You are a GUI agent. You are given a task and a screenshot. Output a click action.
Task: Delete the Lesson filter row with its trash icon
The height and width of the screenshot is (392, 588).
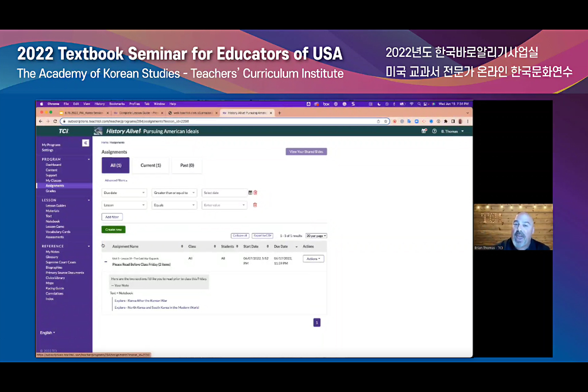[255, 205]
